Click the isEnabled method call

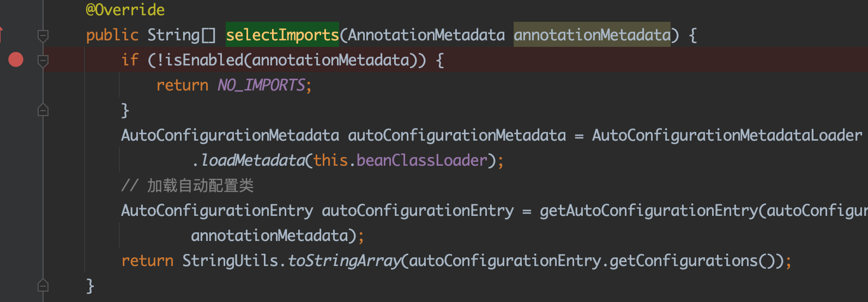tap(204, 60)
